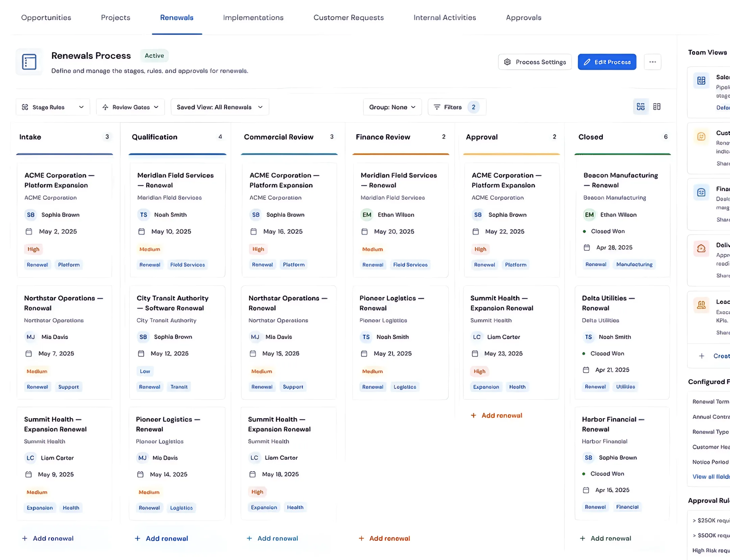The width and height of the screenshot is (730, 560).
Task: Click the plus icon to create a view
Action: pos(702,356)
